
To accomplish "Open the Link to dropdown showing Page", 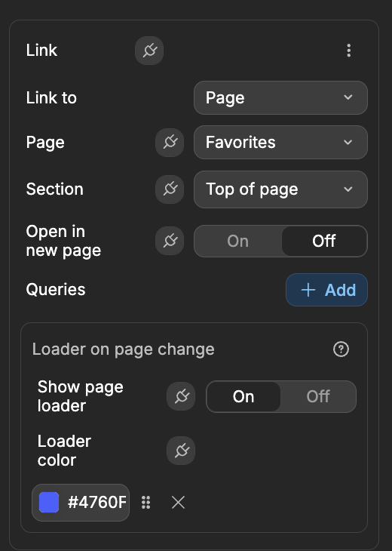I will (280, 97).
